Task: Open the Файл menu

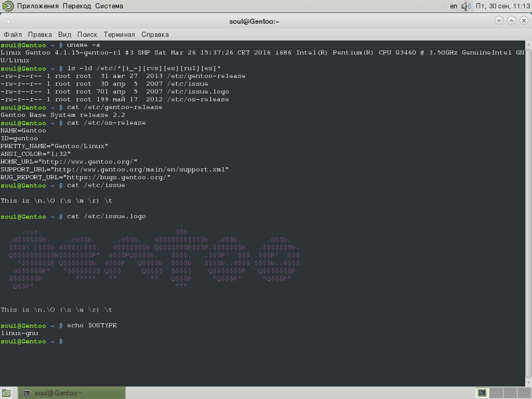Action: coord(12,35)
